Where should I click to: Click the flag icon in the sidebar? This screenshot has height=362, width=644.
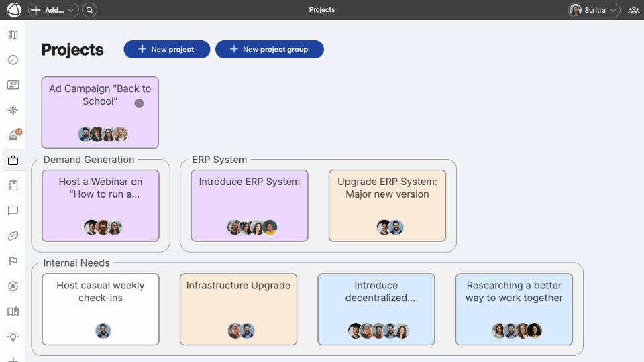(13, 261)
